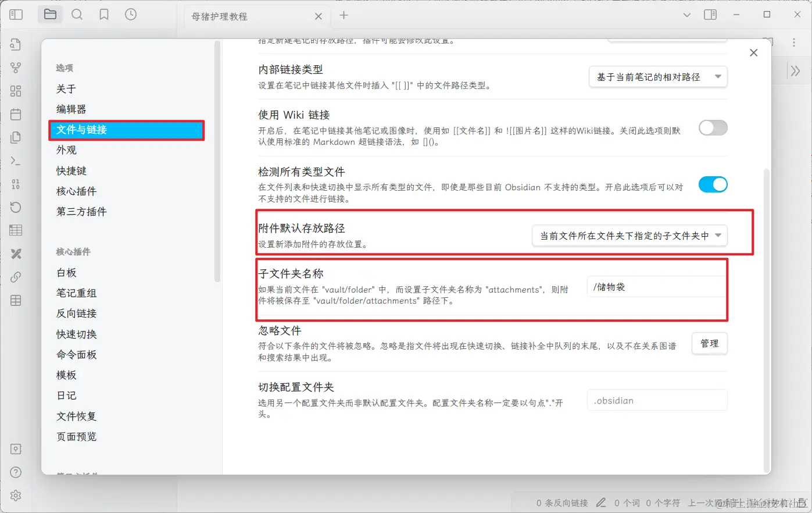Open the bookmarks icon in top bar
Image resolution: width=812 pixels, height=513 pixels.
coord(104,15)
